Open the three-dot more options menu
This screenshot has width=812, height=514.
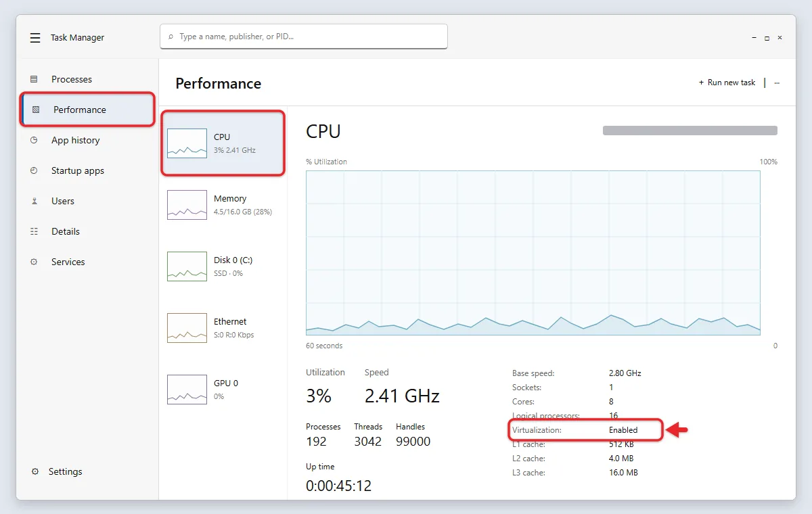click(x=777, y=83)
